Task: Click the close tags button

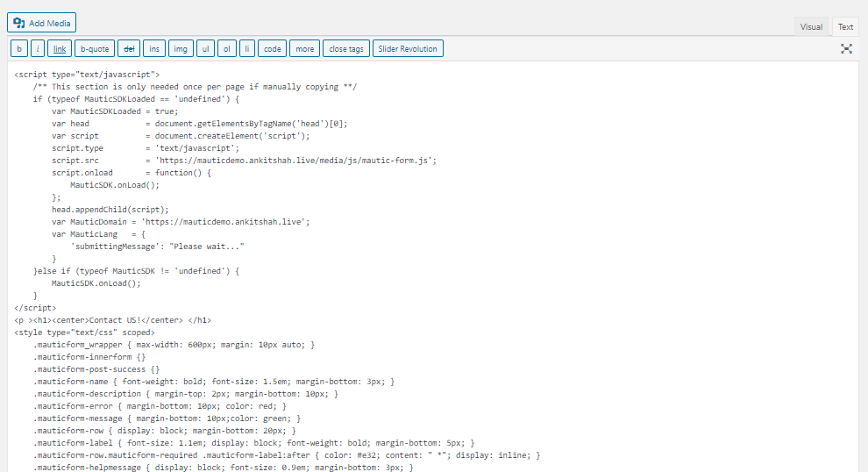Action: click(346, 49)
